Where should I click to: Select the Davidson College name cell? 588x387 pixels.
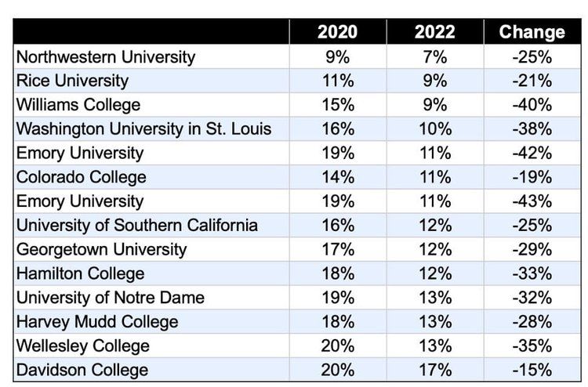pos(151,370)
